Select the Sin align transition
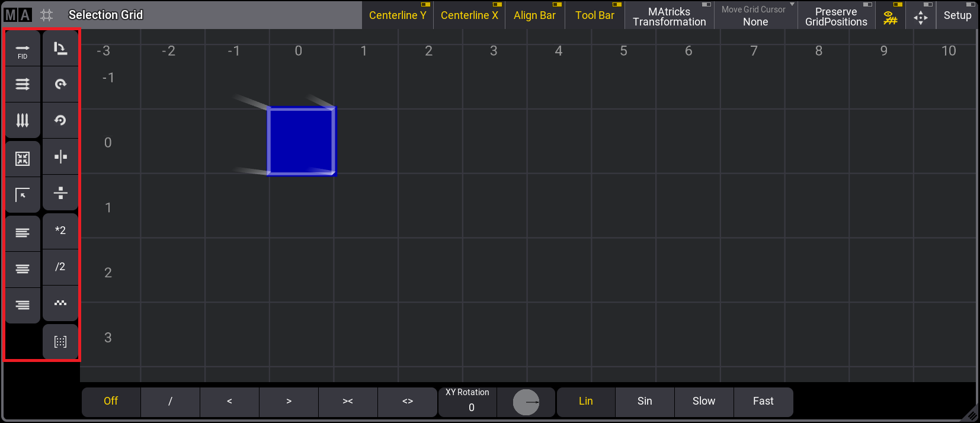Screen dimensions: 980x423 tap(645, 401)
